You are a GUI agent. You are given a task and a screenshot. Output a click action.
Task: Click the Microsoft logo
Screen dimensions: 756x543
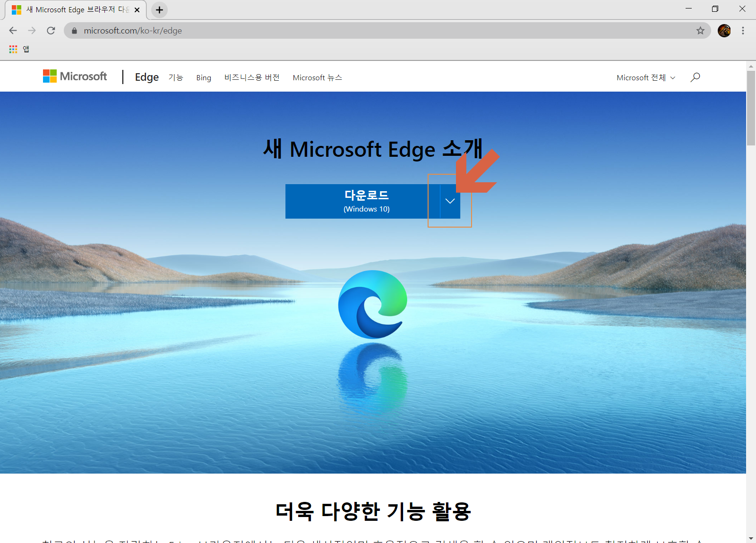75,76
